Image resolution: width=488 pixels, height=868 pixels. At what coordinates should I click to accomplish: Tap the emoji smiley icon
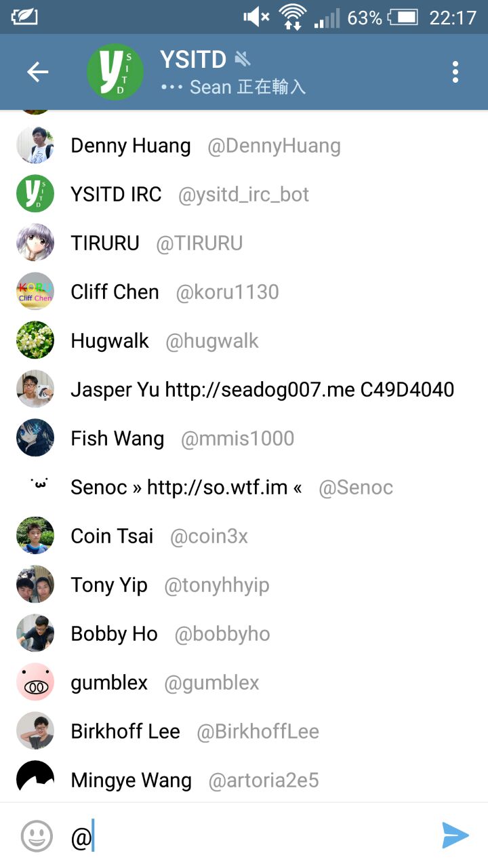coord(37,836)
